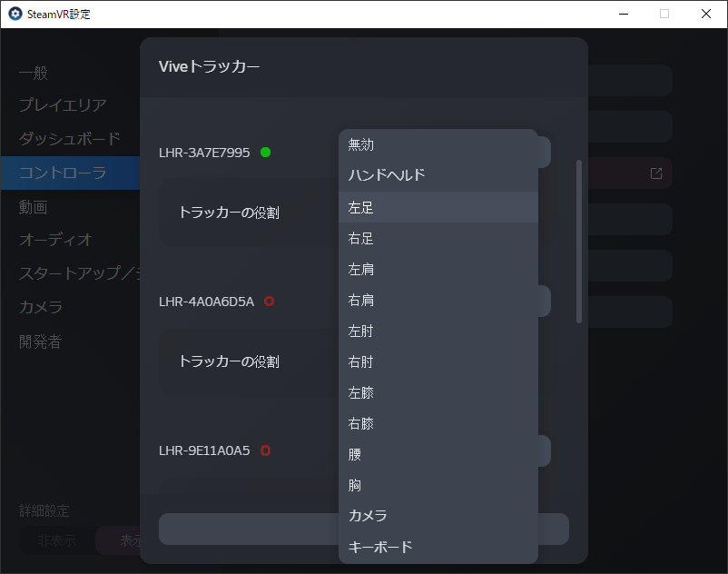Click wide button at dialog bottom
This screenshot has width=728, height=574.
[x=364, y=529]
